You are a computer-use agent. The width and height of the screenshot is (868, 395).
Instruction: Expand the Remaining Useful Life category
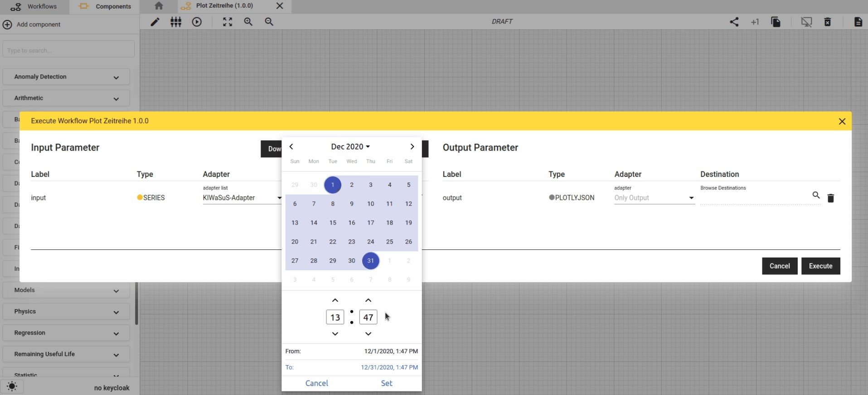66,354
